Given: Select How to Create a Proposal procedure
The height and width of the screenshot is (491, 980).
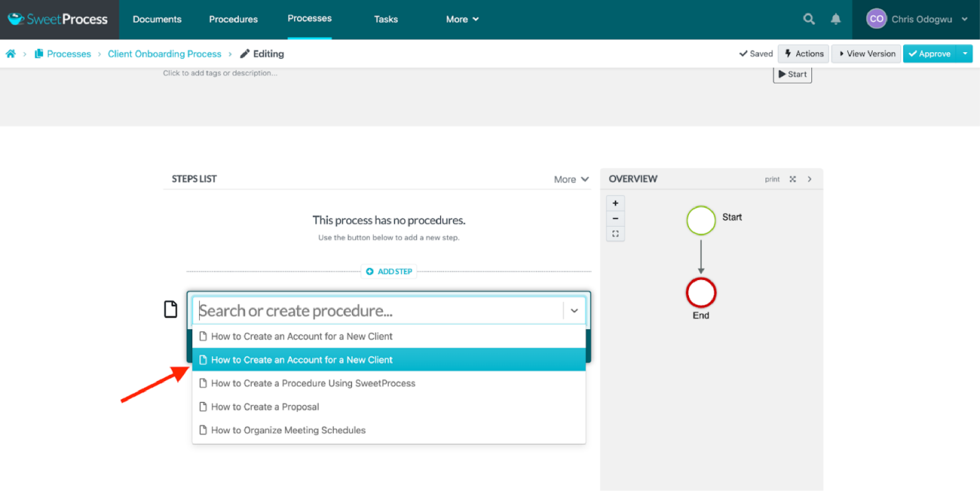Looking at the screenshot, I should [x=265, y=406].
